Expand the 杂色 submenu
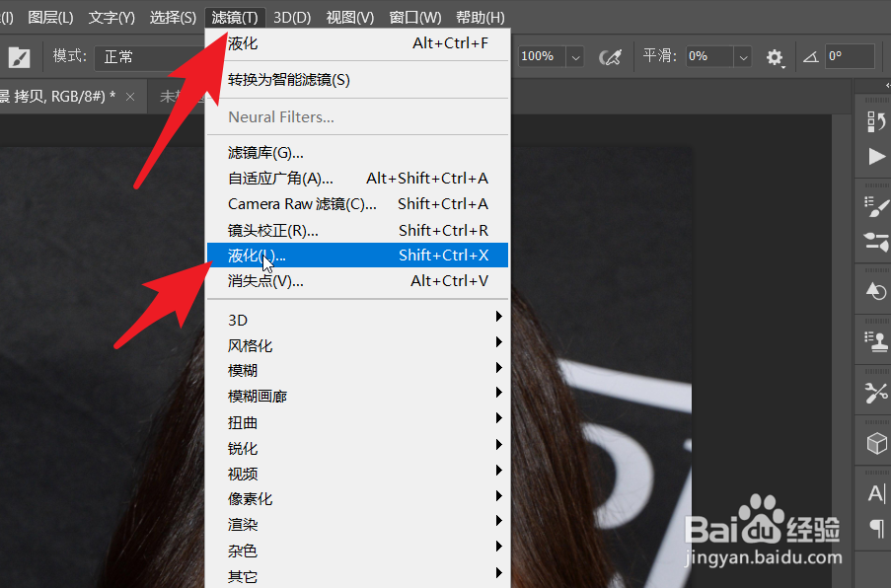The width and height of the screenshot is (891, 588). click(357, 551)
